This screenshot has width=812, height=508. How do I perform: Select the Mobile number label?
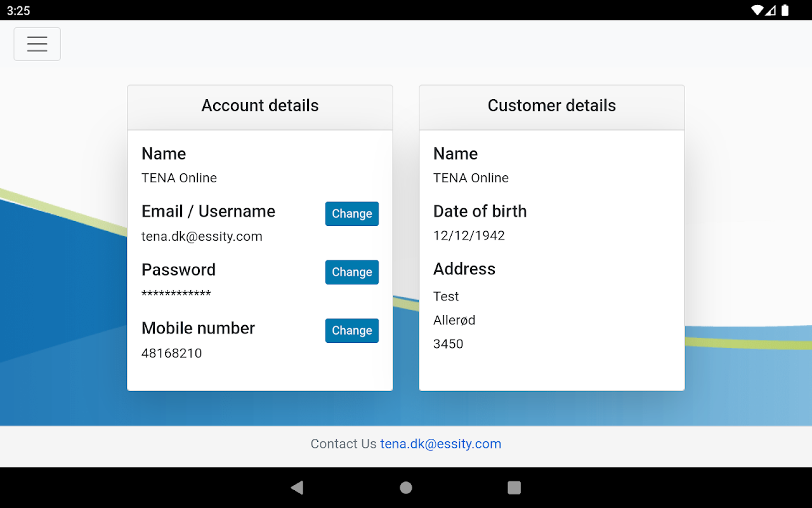coord(199,328)
